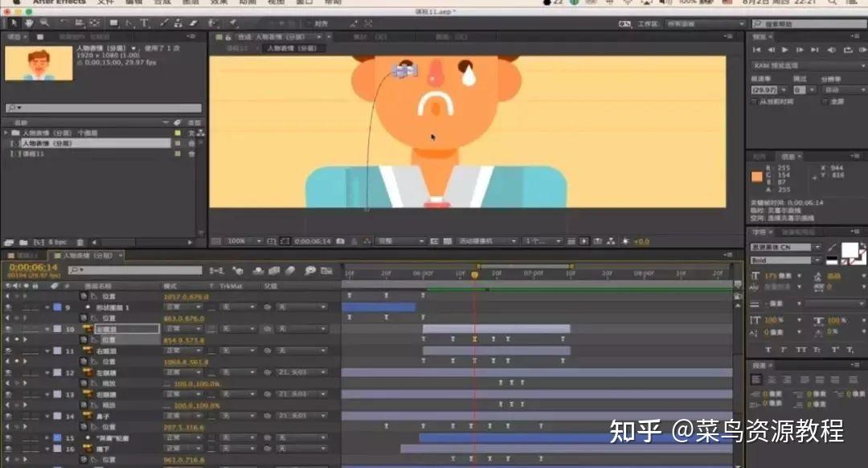This screenshot has height=468, width=868.
Task: Collapse layer 14 鼻子 twirl arrow
Action: [47, 416]
